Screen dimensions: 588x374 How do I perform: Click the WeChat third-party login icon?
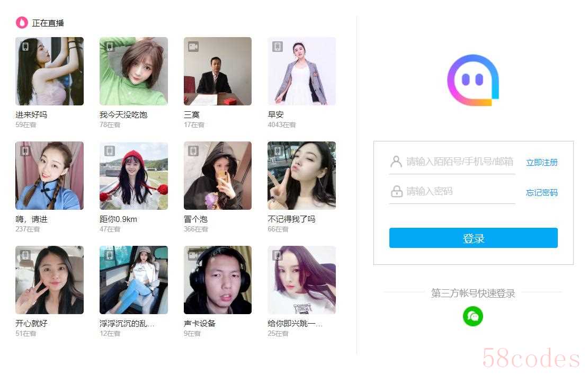[473, 316]
